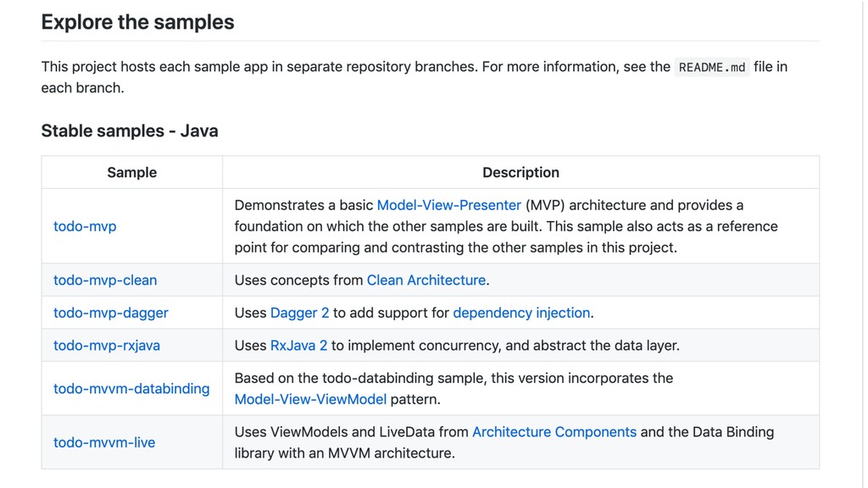Screen dimensions: 868x488
Task: Follow the Model-View-Presenter link
Action: point(448,205)
